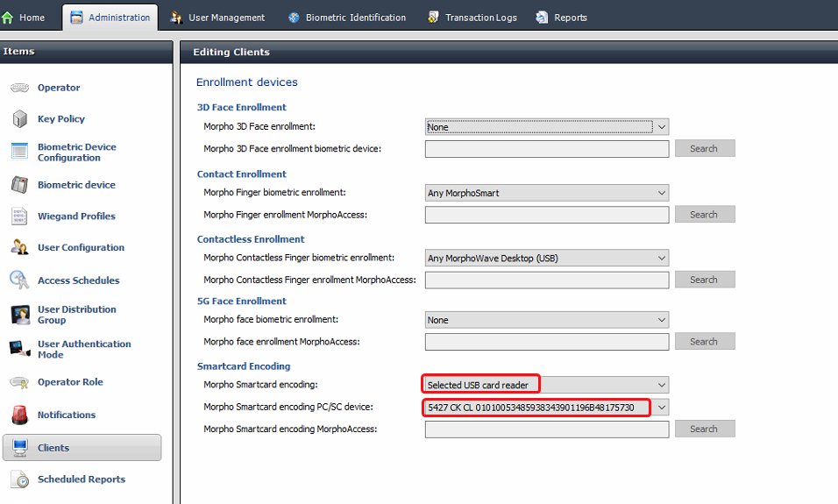Click 3D Face enrollment biometric device field
Viewport: 838px width, 504px height.
(x=547, y=149)
